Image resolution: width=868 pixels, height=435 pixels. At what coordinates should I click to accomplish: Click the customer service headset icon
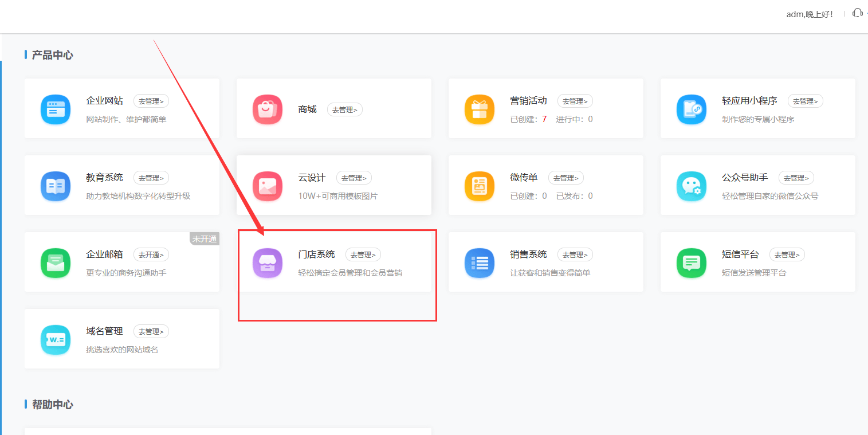click(858, 13)
